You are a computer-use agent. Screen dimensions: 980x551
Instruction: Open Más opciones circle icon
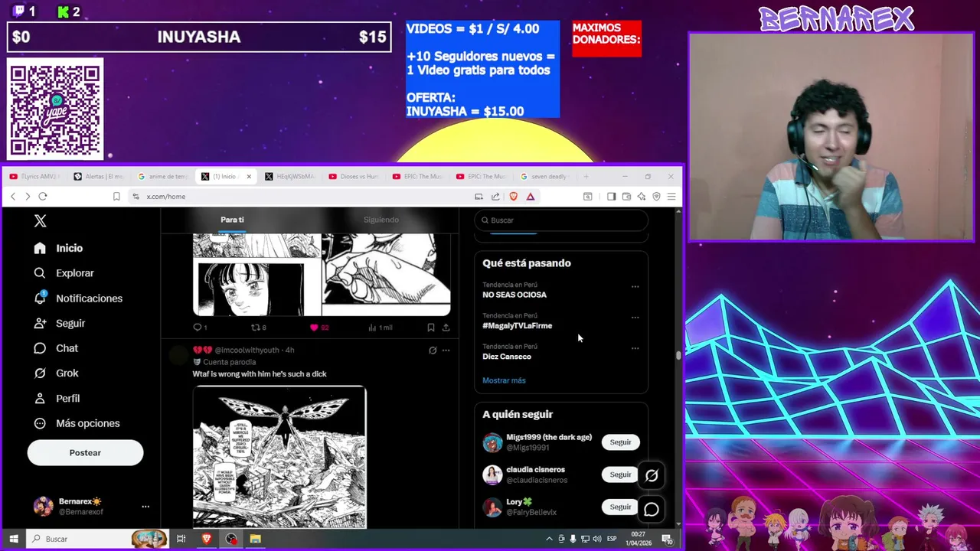pyautogui.click(x=40, y=423)
